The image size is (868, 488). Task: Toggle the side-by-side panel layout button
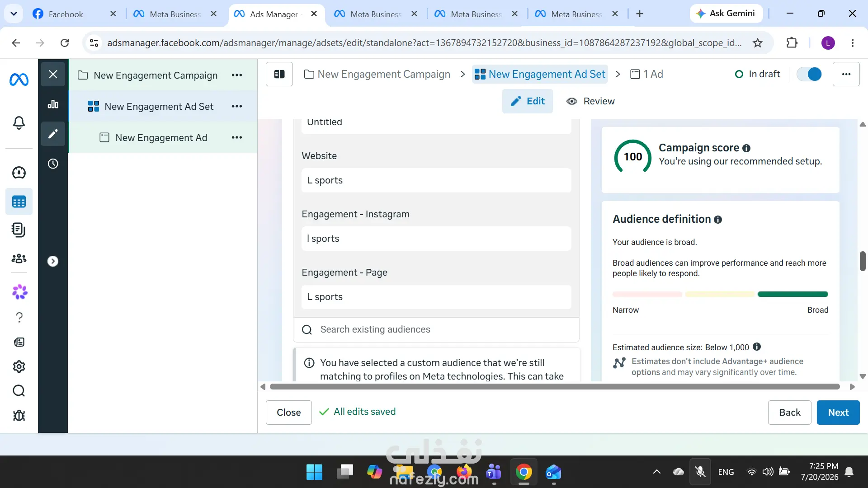[279, 74]
